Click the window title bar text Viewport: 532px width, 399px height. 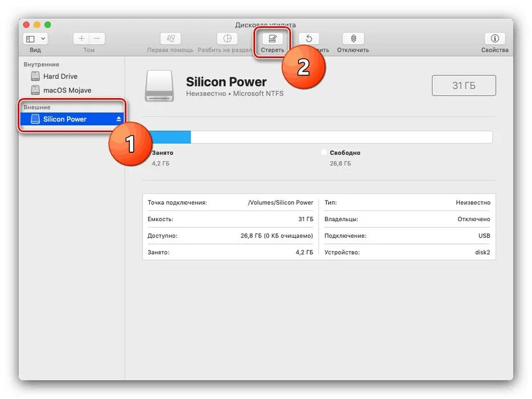click(x=265, y=25)
